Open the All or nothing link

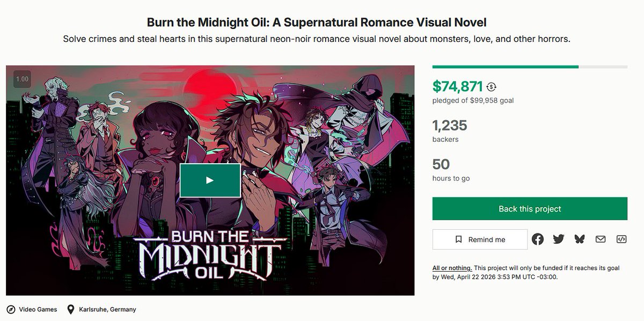pos(452,268)
